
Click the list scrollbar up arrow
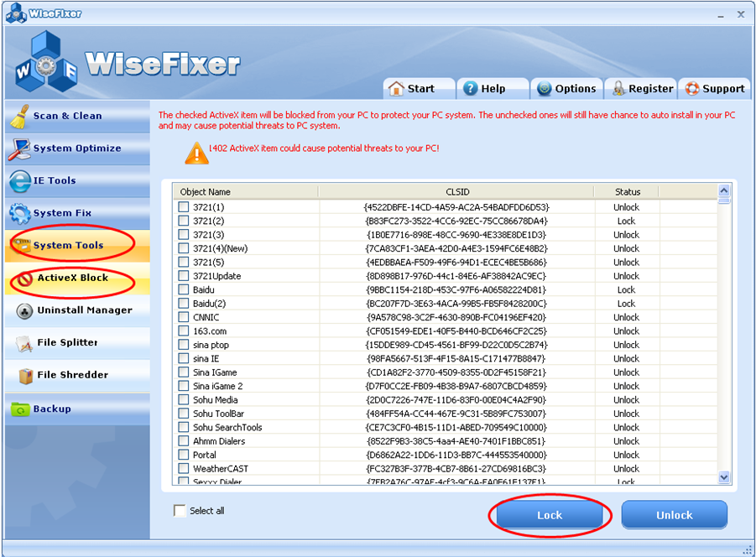724,190
